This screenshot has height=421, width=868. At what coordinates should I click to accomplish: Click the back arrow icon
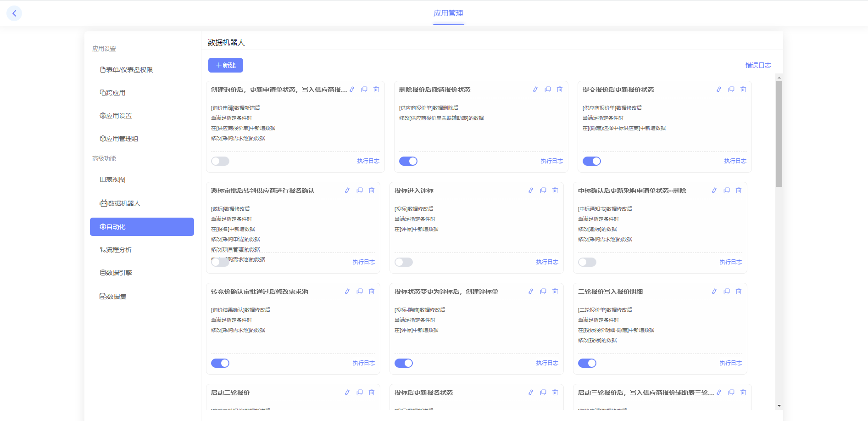14,13
